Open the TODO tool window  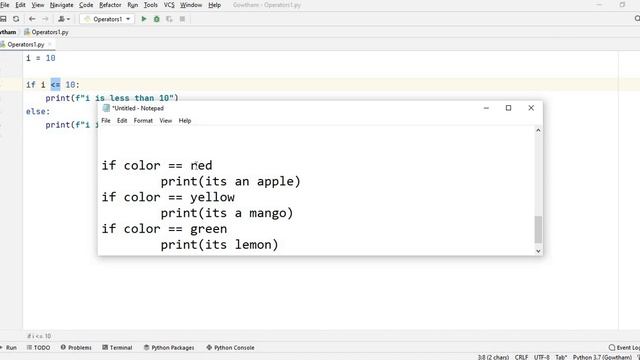click(x=38, y=347)
